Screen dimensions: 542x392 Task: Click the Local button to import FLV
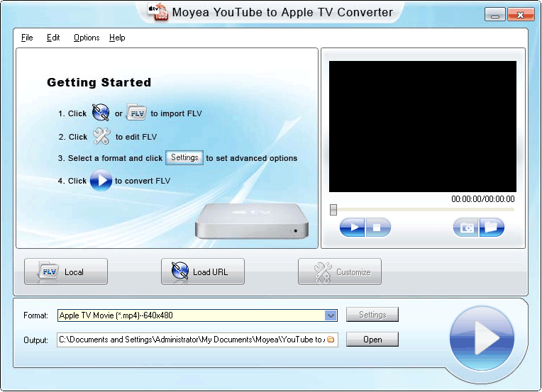(66, 271)
